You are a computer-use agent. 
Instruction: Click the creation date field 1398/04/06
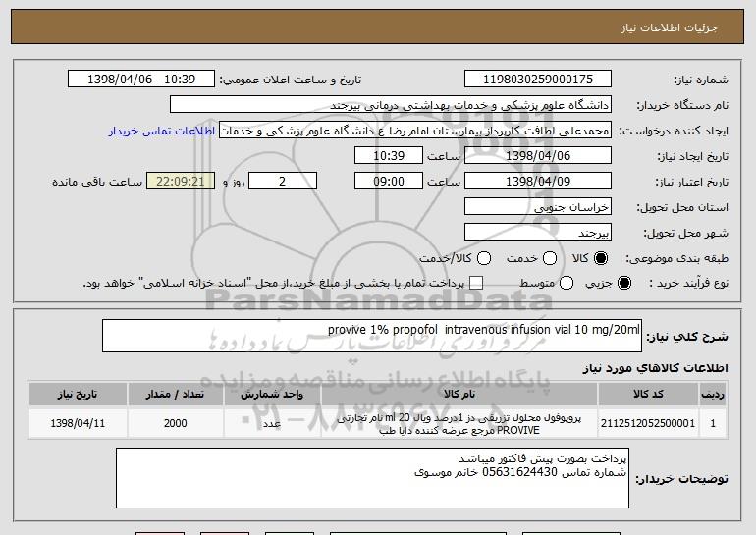point(538,156)
